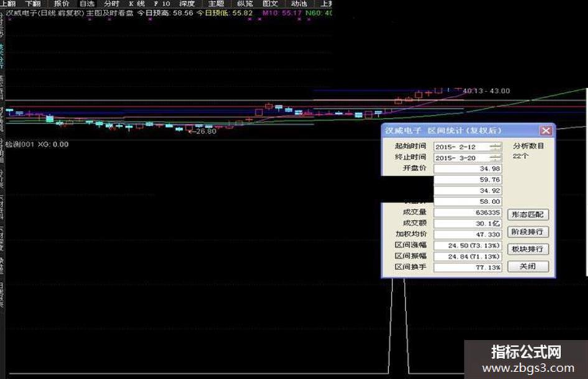Click the 阶段排行 stage ranking button
The image size is (588, 379).
point(528,232)
